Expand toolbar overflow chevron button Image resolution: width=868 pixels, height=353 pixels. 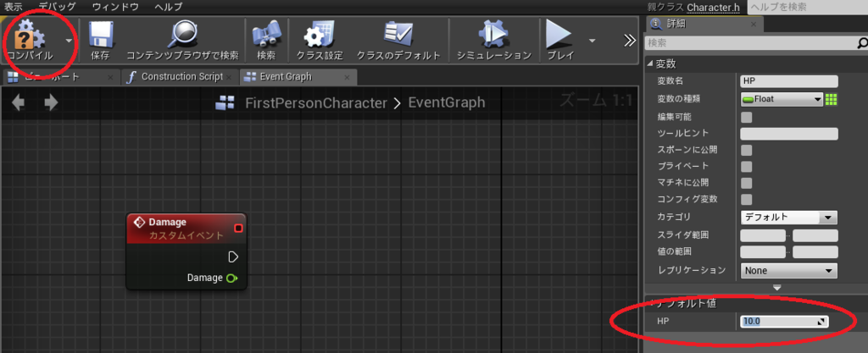point(630,41)
